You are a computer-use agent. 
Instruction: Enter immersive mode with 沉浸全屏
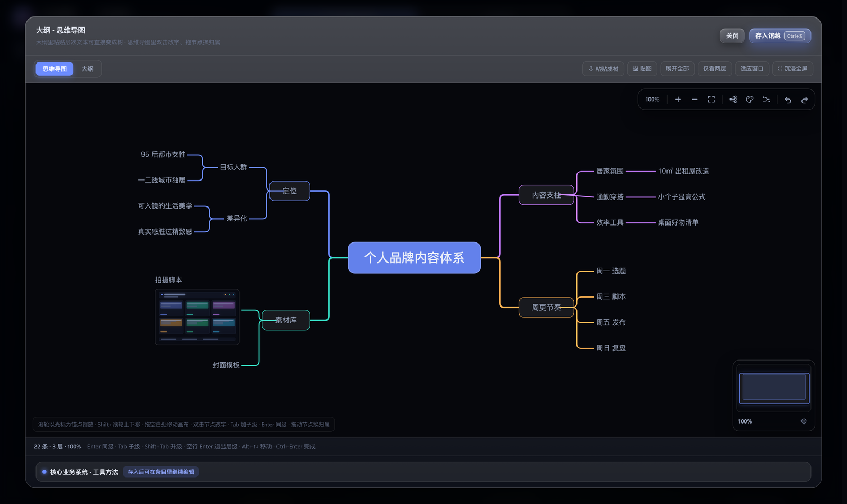tap(792, 69)
